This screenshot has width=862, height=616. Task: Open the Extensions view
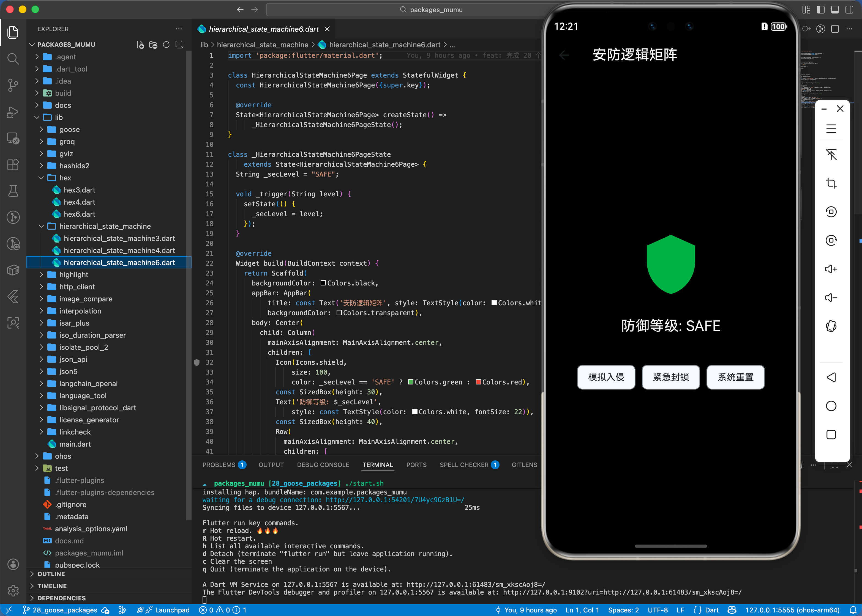(x=13, y=164)
